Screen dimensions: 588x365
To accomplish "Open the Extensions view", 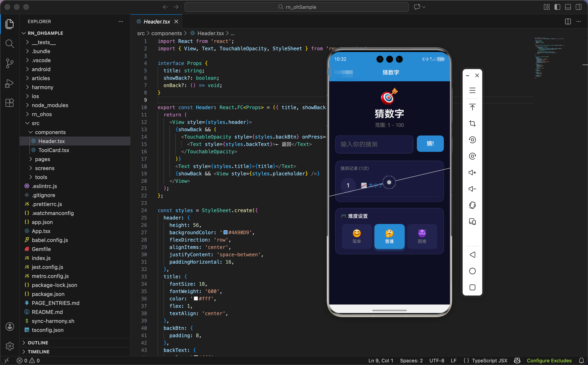I will click(x=9, y=103).
